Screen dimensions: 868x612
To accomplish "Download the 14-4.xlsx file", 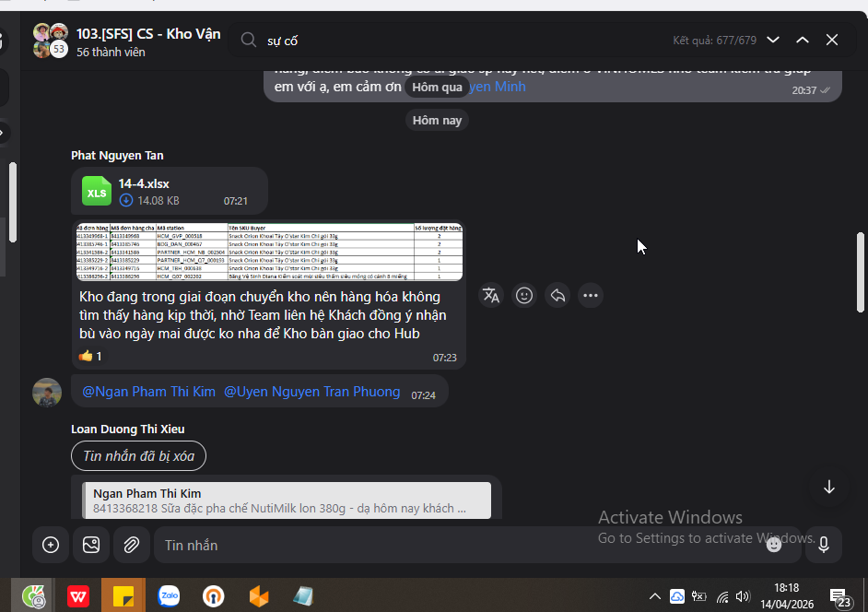I will tap(126, 201).
